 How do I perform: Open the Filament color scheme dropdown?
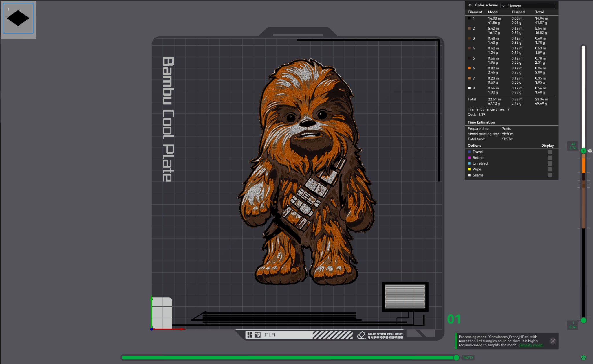(x=528, y=5)
